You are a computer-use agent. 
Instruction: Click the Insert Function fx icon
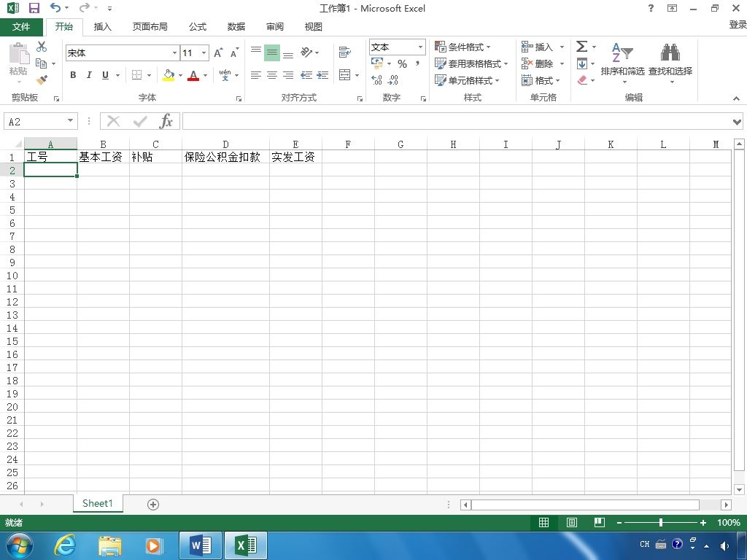(166, 122)
